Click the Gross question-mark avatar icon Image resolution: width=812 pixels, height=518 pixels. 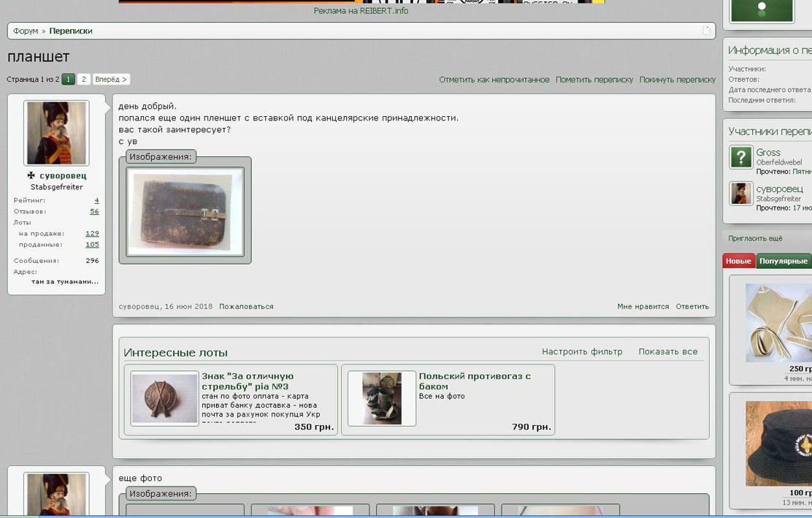pos(741,157)
